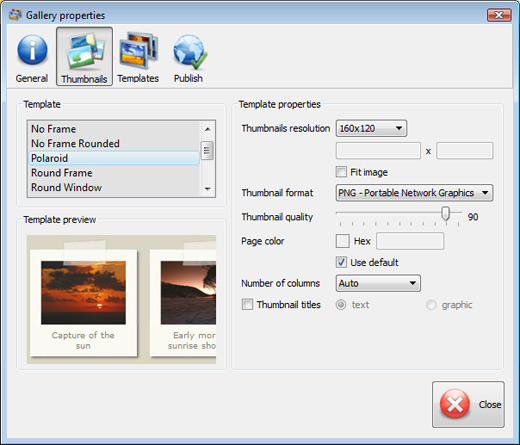Click the Page color swatch box
The image size is (520, 445).
[343, 241]
